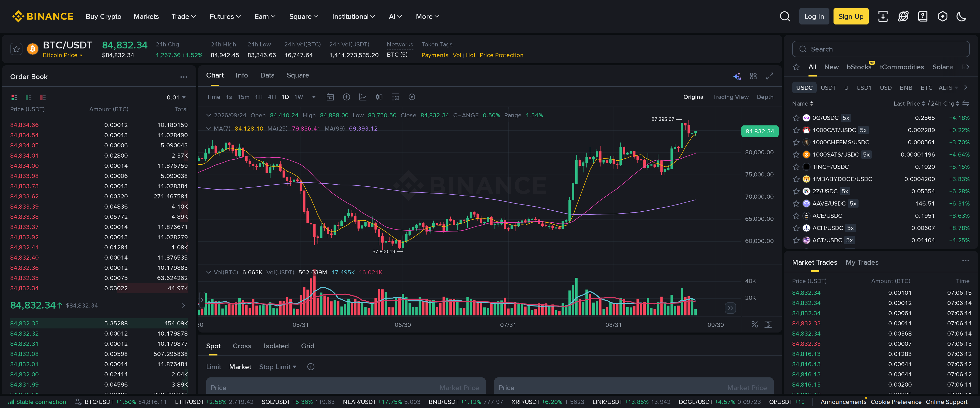The image size is (980, 408).
Task: Click the add circle plus chart icon
Action: coord(346,97)
